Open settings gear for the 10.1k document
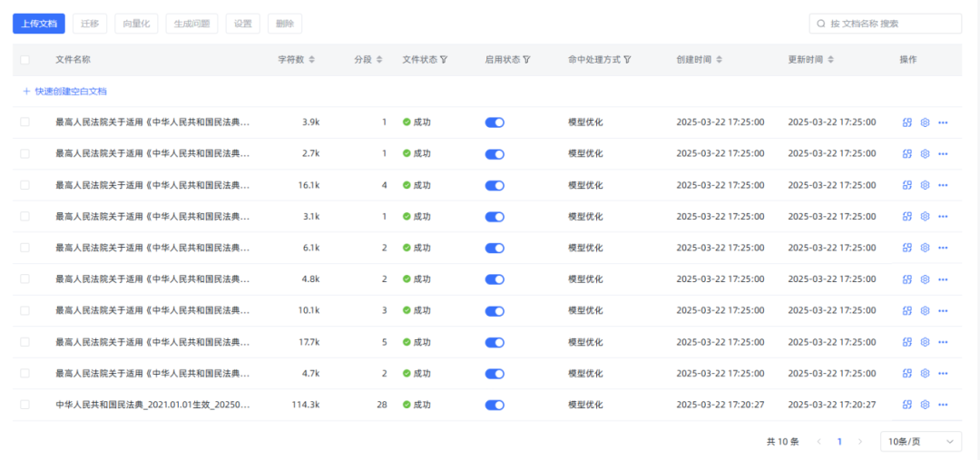This screenshot has width=980, height=460. click(926, 310)
